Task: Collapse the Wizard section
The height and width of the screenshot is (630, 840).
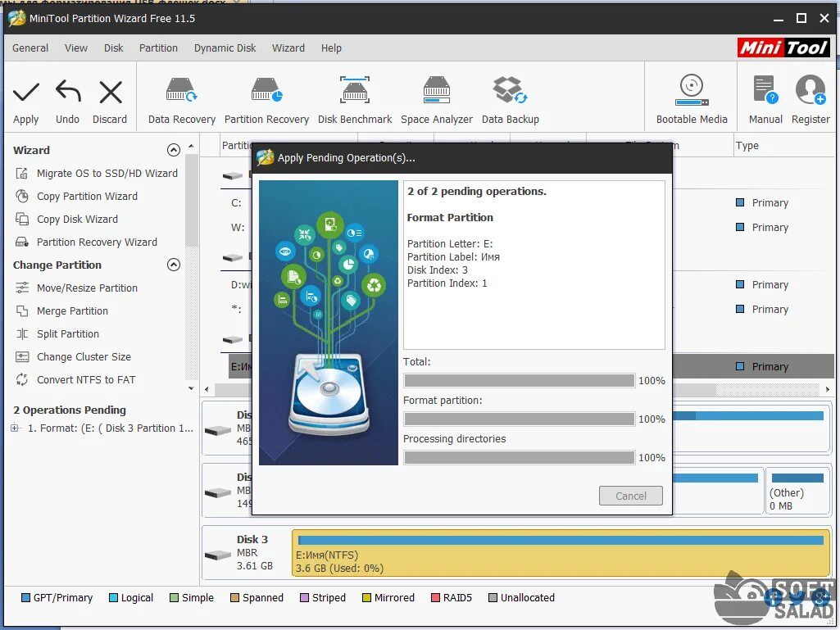Action: pyautogui.click(x=174, y=150)
